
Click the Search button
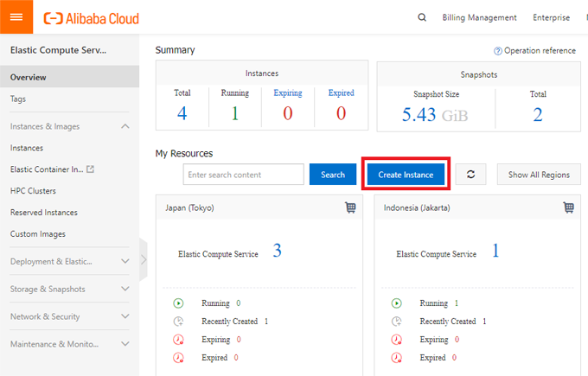point(333,175)
